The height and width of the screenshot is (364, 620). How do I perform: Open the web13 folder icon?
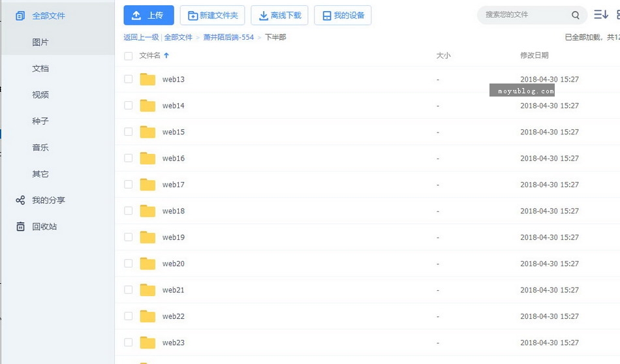[147, 80]
